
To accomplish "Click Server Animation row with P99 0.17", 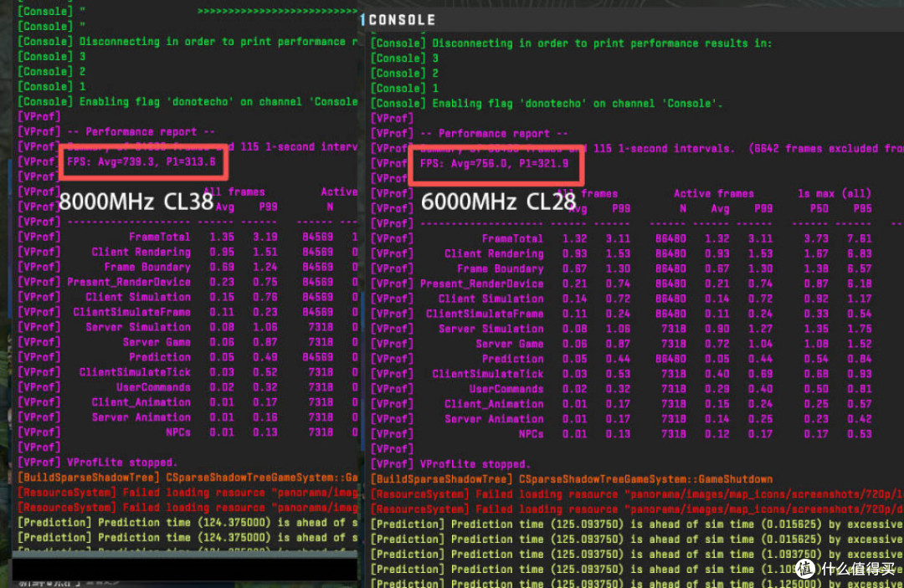I will pyautogui.click(x=621, y=419).
